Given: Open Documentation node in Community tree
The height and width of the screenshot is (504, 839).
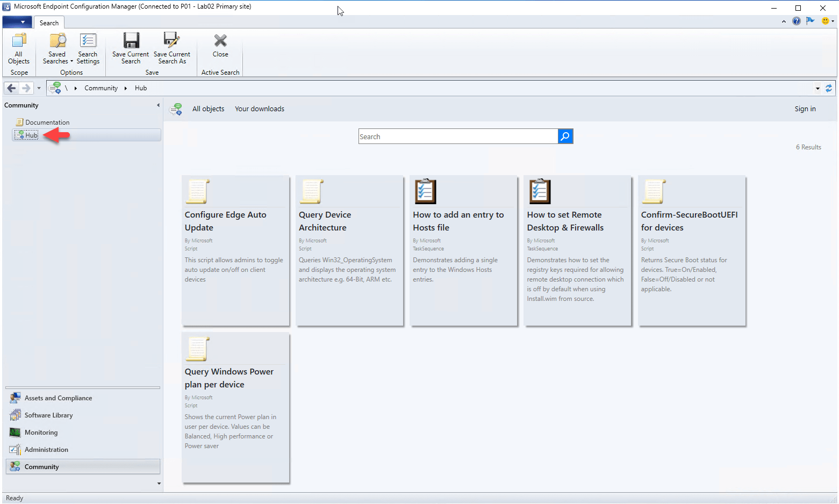Looking at the screenshot, I should point(47,123).
